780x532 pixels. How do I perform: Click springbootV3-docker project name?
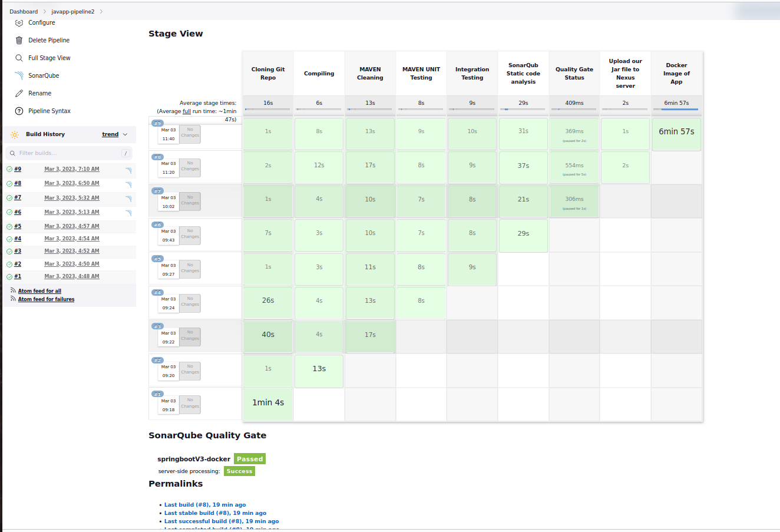(x=194, y=459)
